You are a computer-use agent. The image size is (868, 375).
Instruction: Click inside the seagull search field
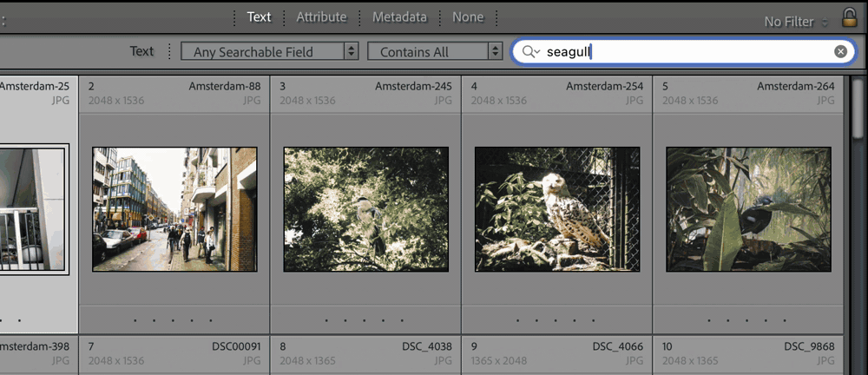[684, 51]
